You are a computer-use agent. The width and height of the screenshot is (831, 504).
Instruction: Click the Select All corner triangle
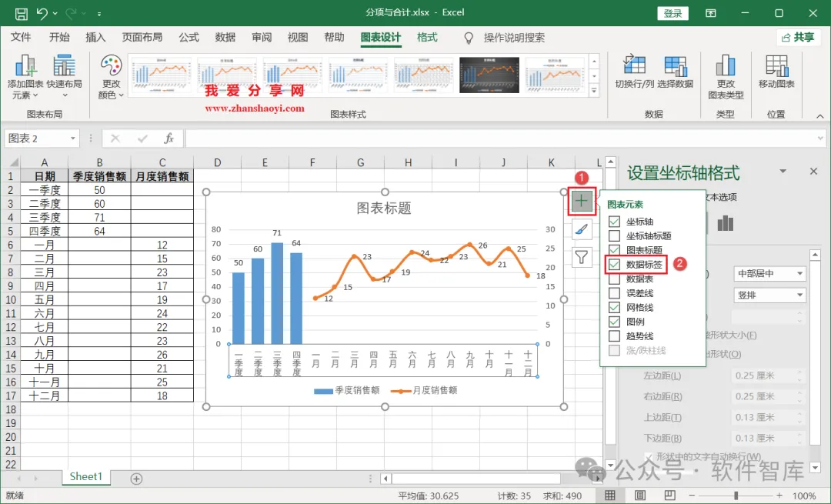(x=13, y=162)
